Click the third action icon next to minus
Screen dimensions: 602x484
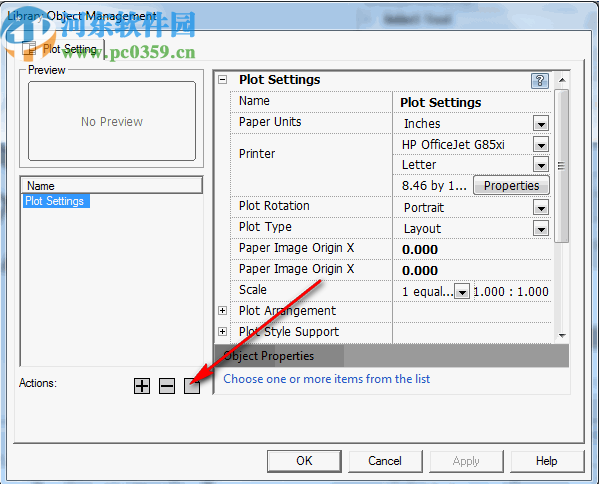(192, 386)
